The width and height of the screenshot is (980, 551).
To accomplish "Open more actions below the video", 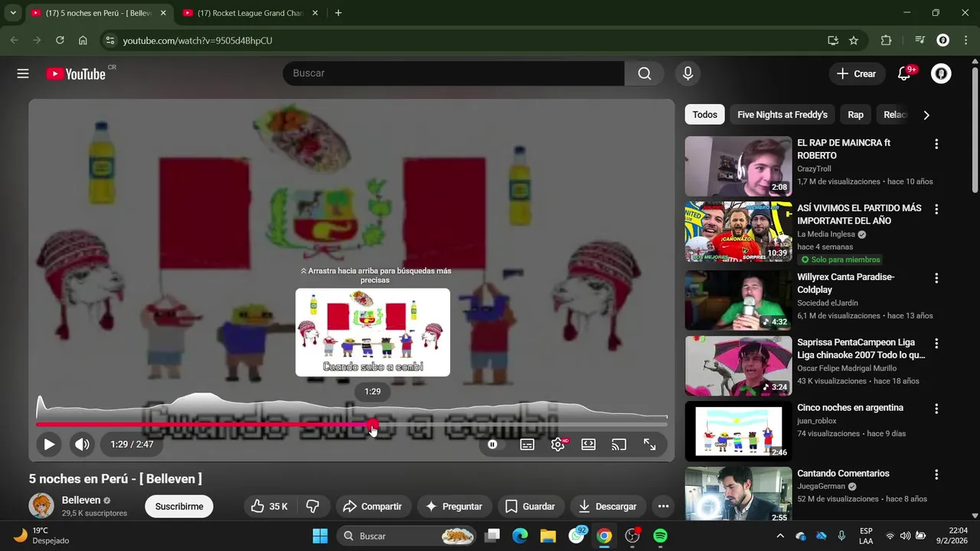I will tap(663, 506).
